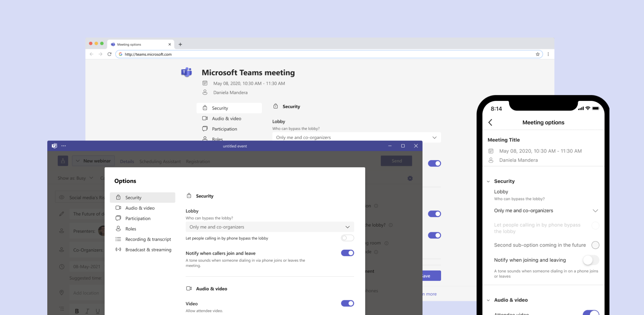The image size is (644, 315).
Task: Click the pencil icon beside The Future of
Action: (x=62, y=214)
